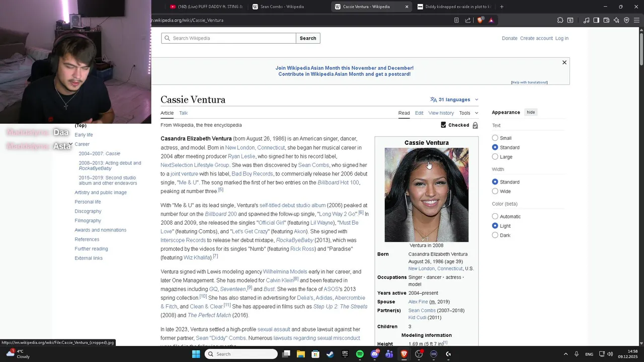This screenshot has height=362, width=644.
Task: Open Microsoft Teams on the taskbar
Action: point(389,354)
